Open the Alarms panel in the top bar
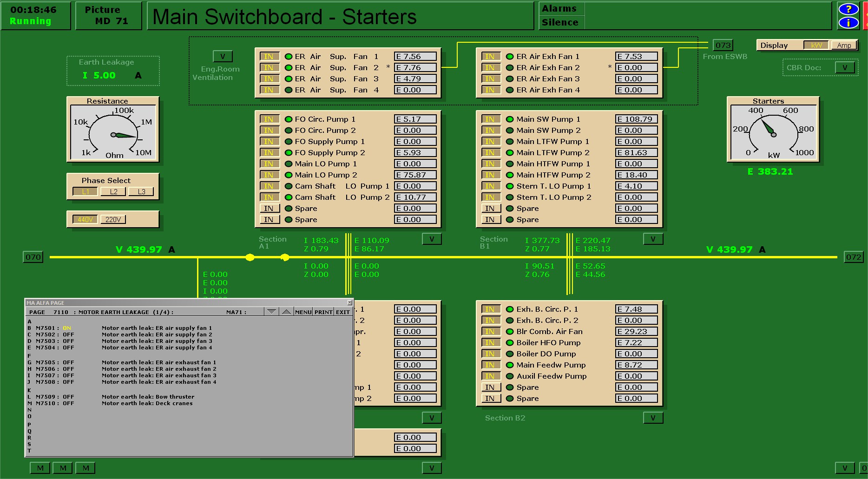 [561, 9]
